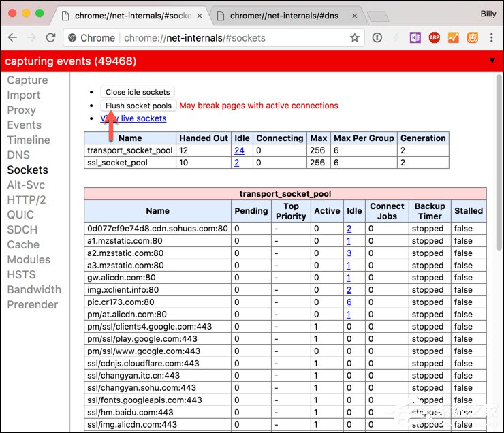Click the circular extension icon beside the star
The width and height of the screenshot is (504, 433).
[377, 38]
